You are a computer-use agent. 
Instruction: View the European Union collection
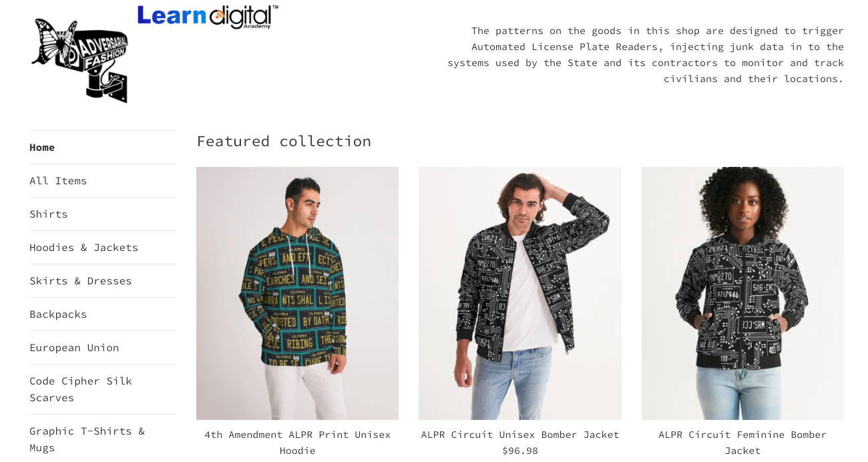pyautogui.click(x=74, y=348)
